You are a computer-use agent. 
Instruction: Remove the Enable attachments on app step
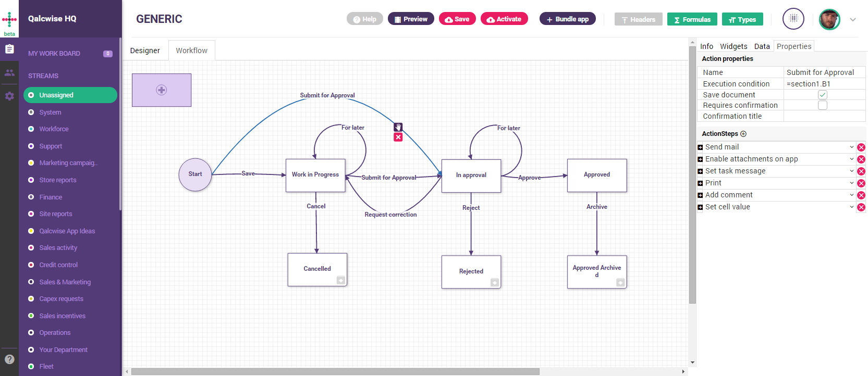pyautogui.click(x=861, y=159)
